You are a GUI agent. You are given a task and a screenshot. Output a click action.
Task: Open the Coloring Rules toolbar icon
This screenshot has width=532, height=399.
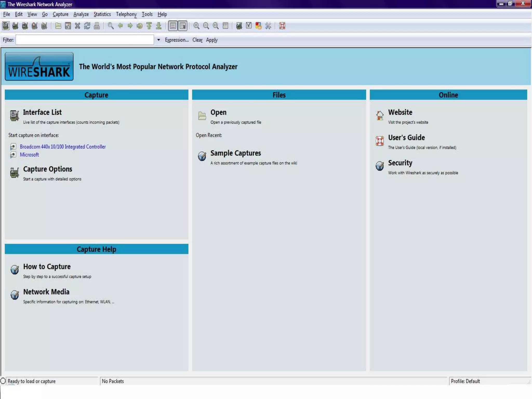tap(258, 26)
